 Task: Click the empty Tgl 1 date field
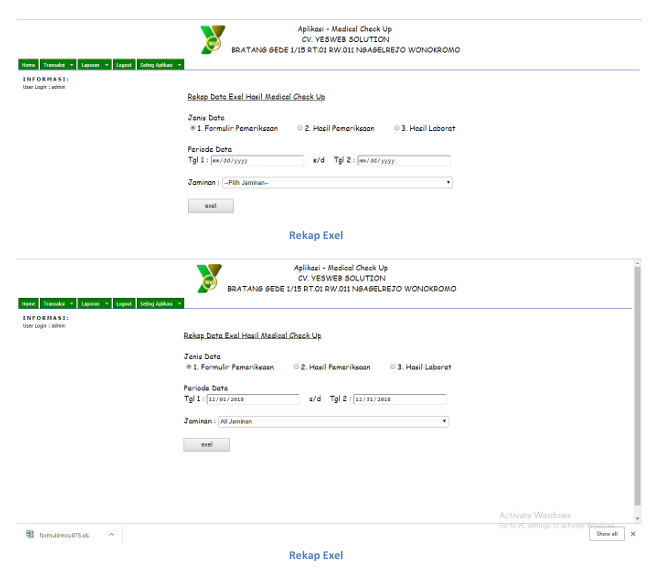point(257,160)
